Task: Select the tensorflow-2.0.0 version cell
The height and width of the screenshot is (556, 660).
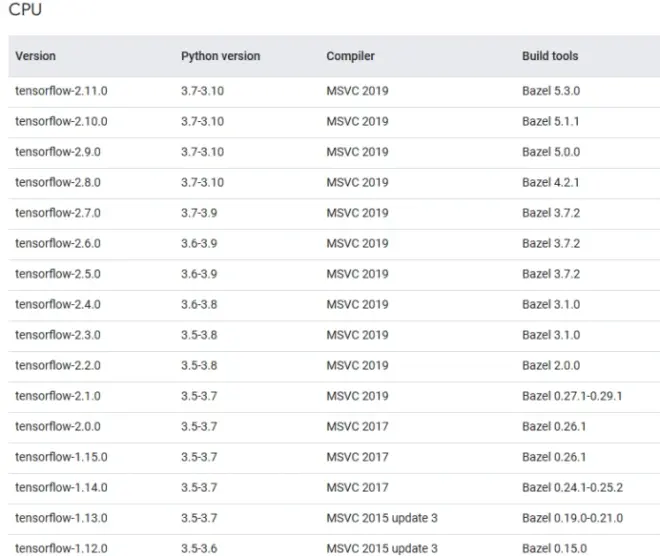Action: (x=58, y=427)
